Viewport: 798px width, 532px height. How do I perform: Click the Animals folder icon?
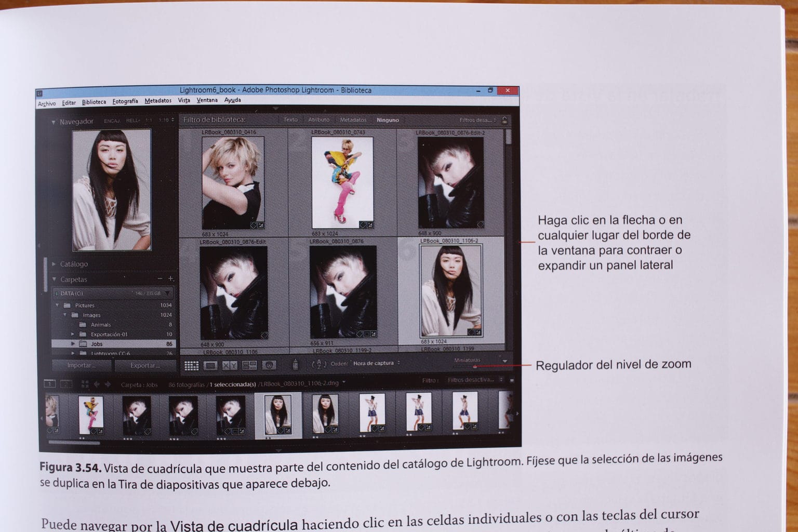point(83,325)
